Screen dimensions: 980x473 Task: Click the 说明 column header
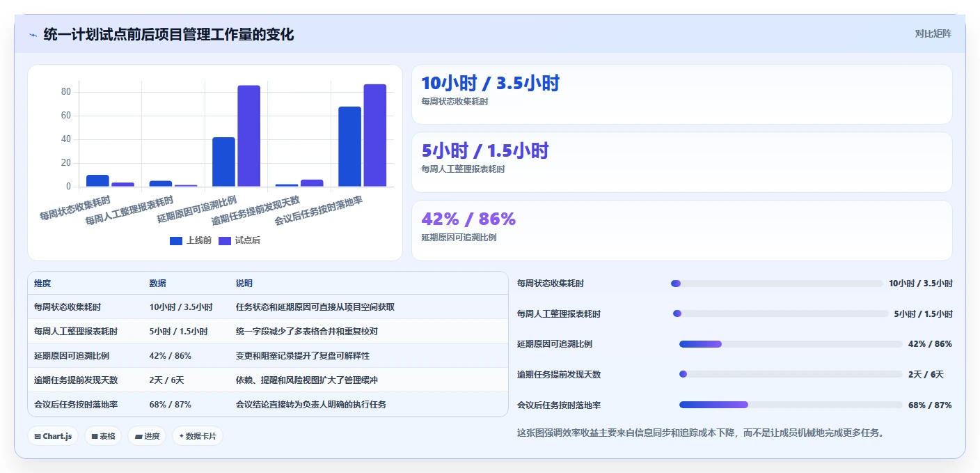(244, 284)
